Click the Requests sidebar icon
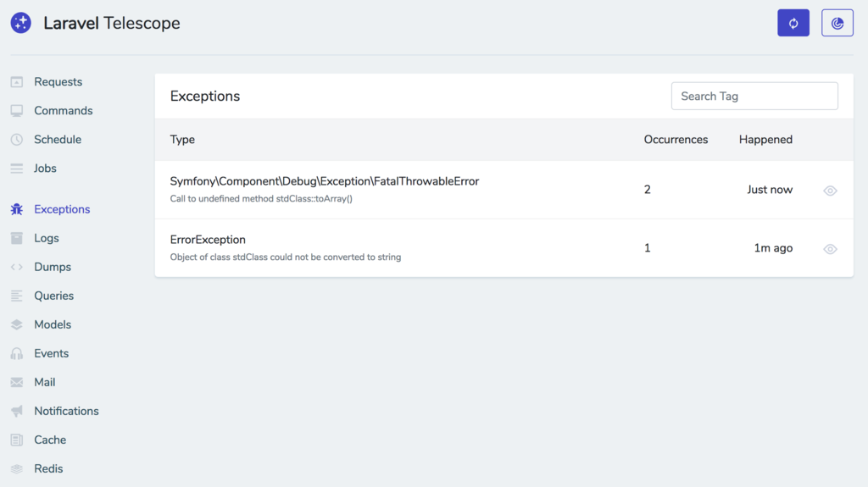Screen dimensions: 868x487 tap(17, 82)
